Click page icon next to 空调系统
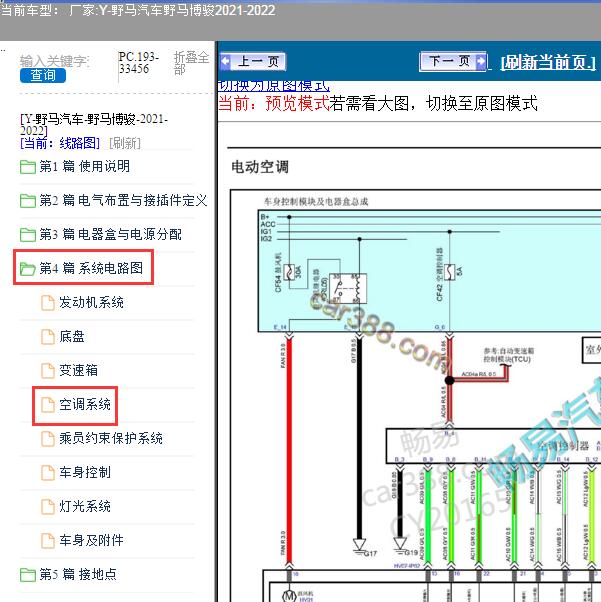 48,405
